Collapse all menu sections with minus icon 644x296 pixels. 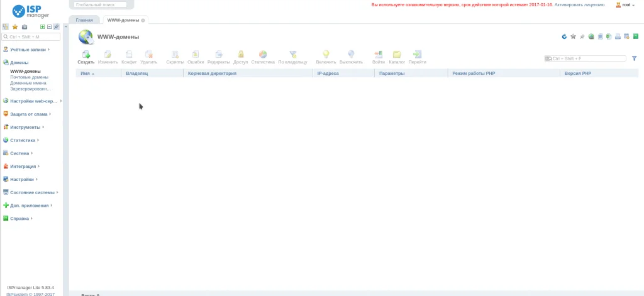(49, 26)
